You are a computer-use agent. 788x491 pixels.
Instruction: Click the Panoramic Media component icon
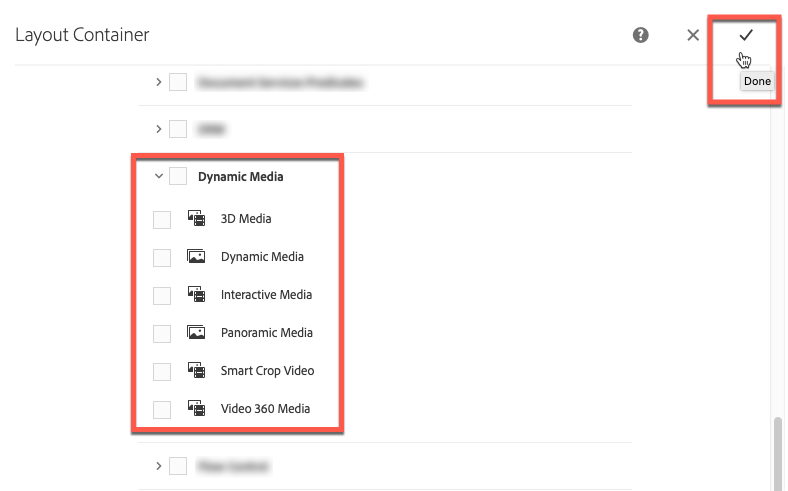click(x=196, y=332)
